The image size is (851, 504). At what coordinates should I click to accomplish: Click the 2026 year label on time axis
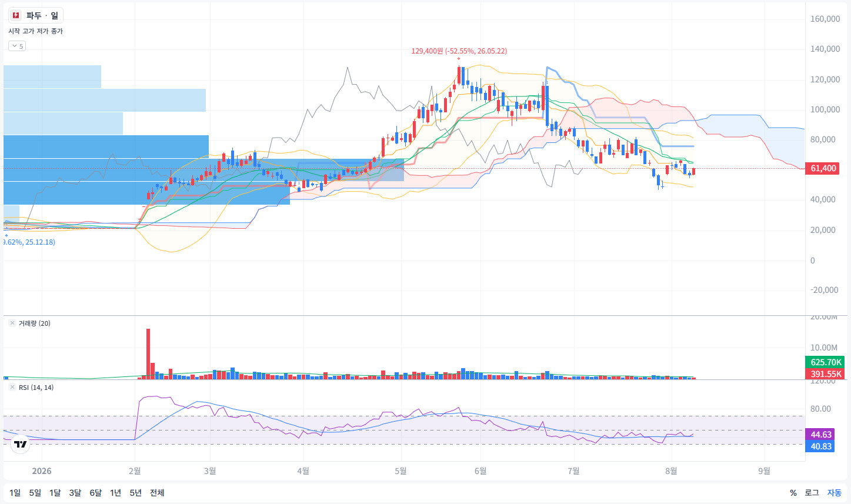(42, 471)
